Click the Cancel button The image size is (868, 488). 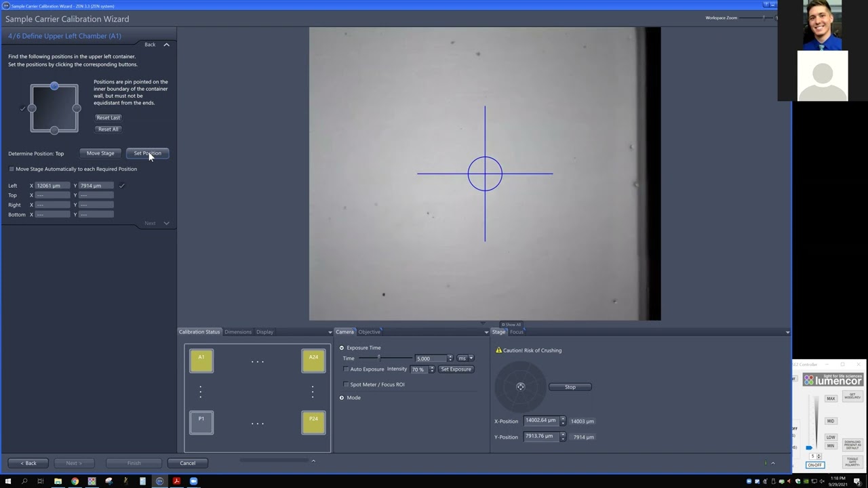coord(188,463)
